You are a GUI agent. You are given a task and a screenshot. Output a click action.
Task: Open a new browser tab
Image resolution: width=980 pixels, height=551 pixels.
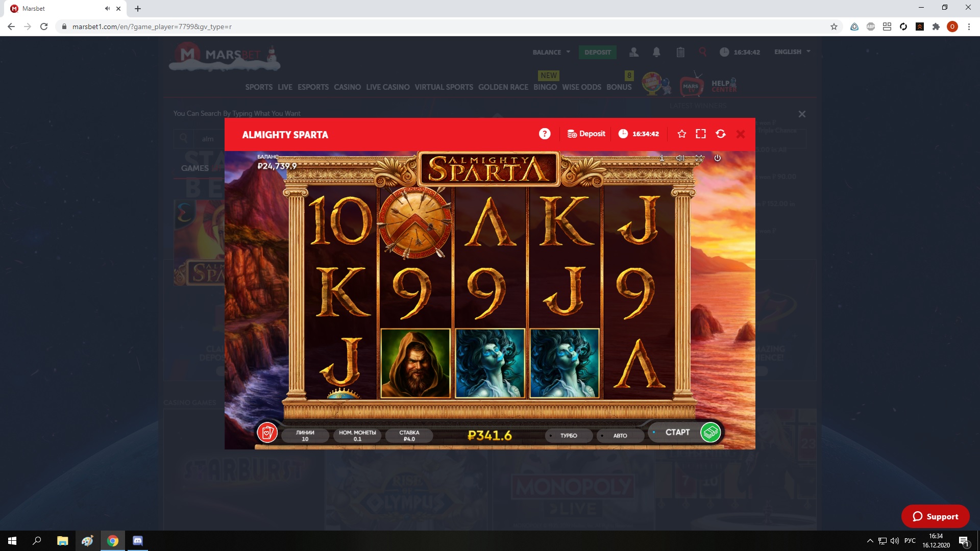pos(138,9)
